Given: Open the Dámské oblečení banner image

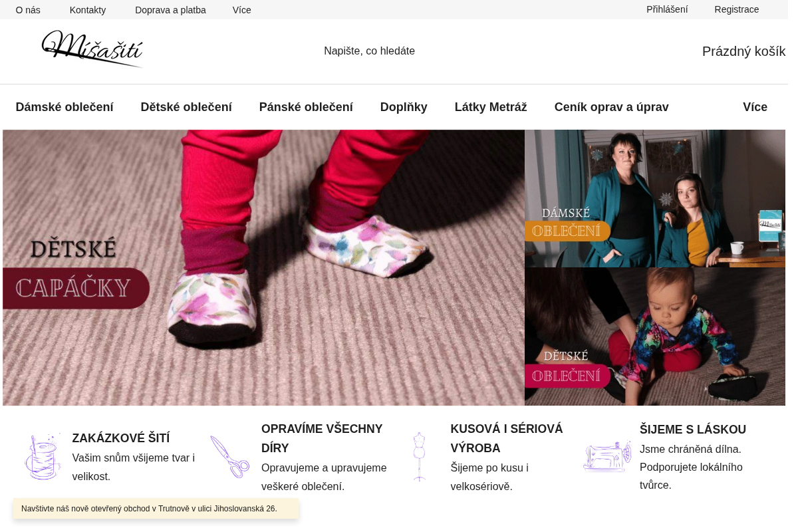Looking at the screenshot, I should click(x=655, y=198).
